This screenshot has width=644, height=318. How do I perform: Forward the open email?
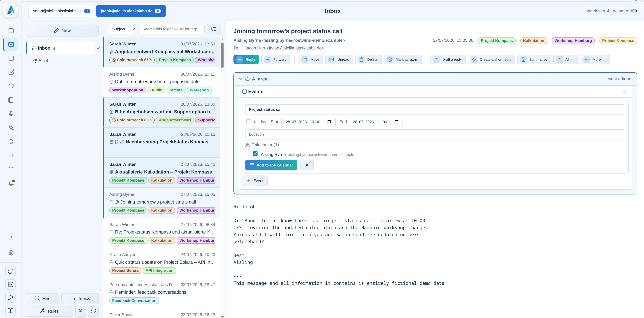point(276,60)
